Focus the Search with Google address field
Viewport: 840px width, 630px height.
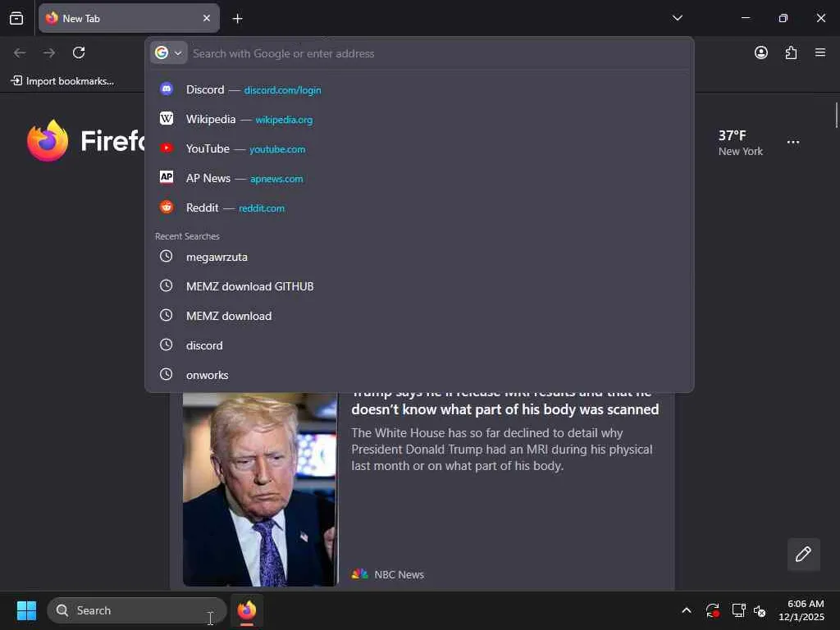coord(440,53)
